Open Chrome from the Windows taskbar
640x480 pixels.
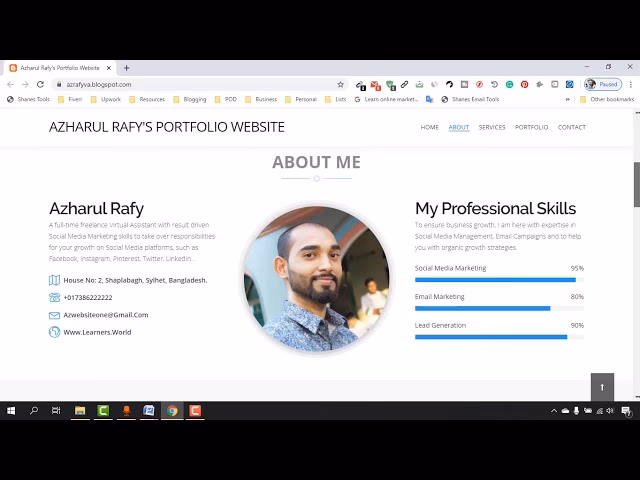172,411
